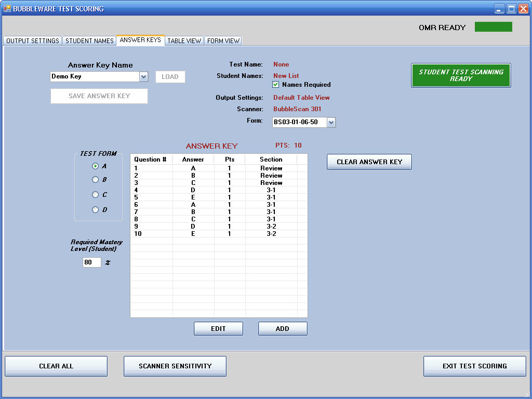Image resolution: width=532 pixels, height=399 pixels.
Task: Select question 1 row in answer key
Action: pos(219,168)
